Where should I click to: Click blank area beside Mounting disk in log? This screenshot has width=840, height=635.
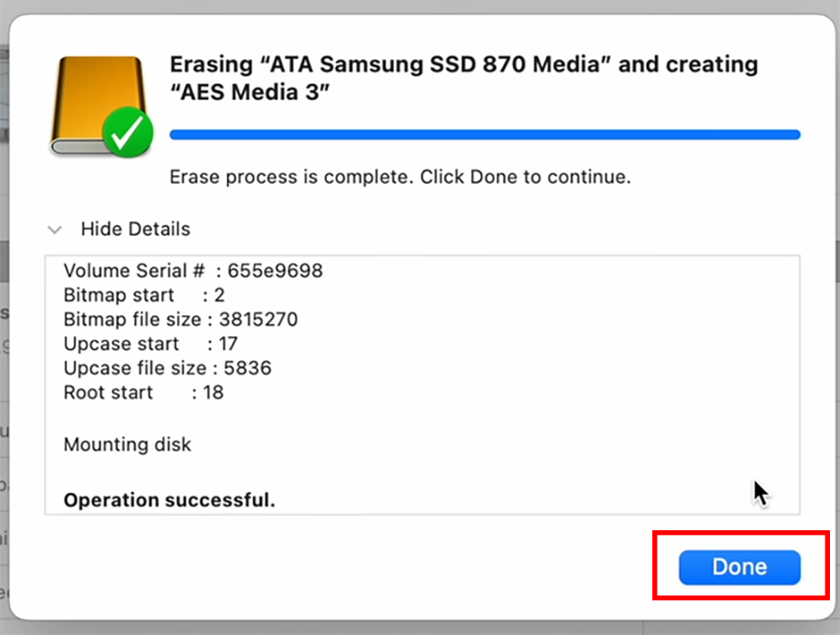click(x=482, y=445)
